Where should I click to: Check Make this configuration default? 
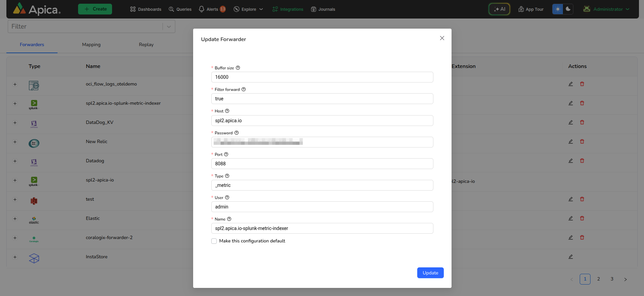pyautogui.click(x=214, y=241)
